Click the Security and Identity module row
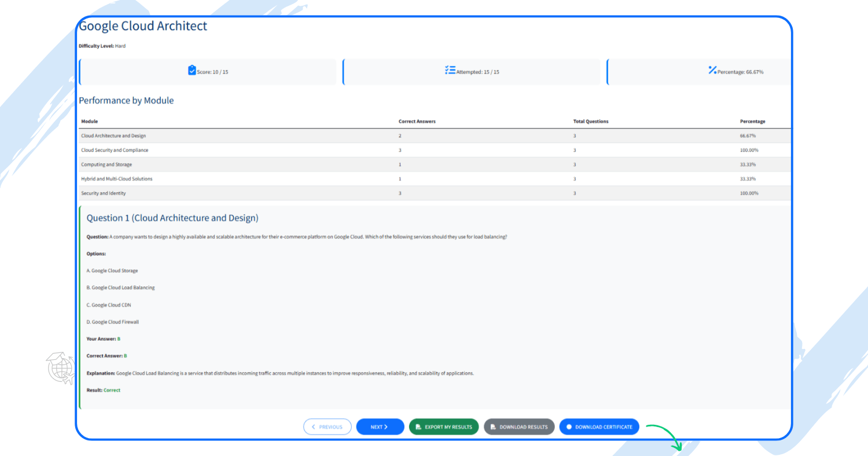The image size is (868, 456). tap(104, 193)
